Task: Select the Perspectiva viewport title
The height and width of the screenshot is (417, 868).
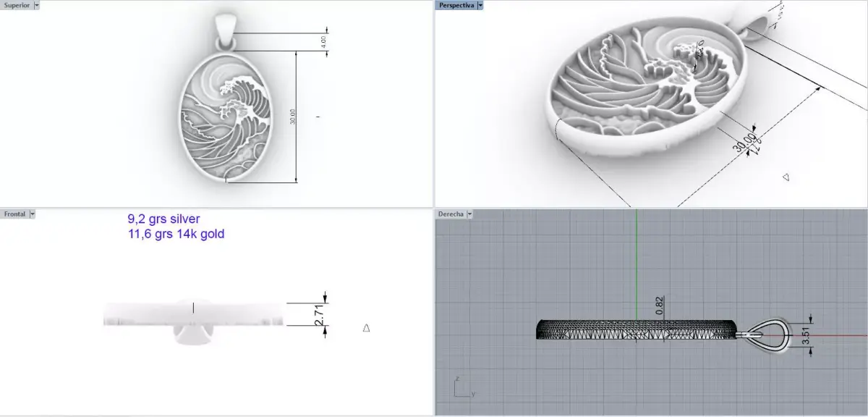Action: [456, 5]
